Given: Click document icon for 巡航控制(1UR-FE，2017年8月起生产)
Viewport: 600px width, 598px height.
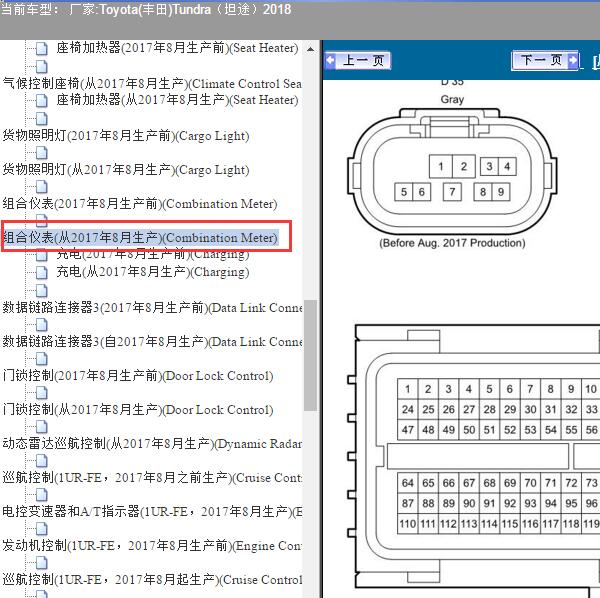Looking at the screenshot, I should (41, 563).
